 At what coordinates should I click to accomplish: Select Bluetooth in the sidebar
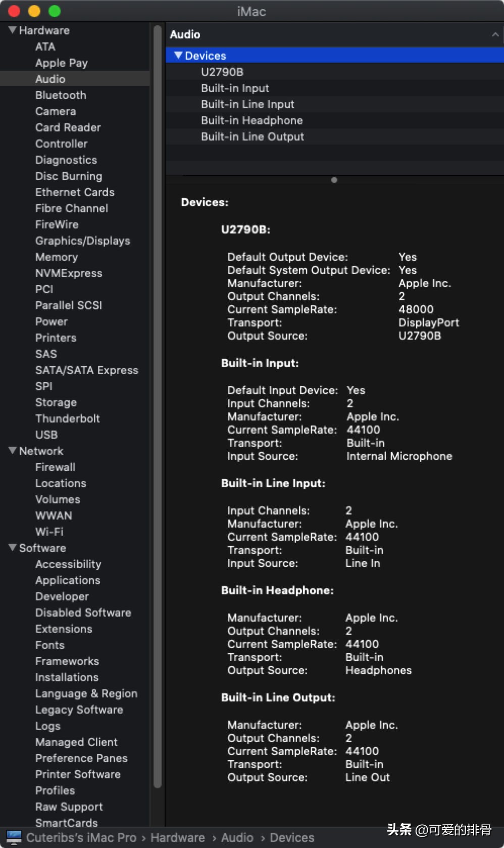61,95
